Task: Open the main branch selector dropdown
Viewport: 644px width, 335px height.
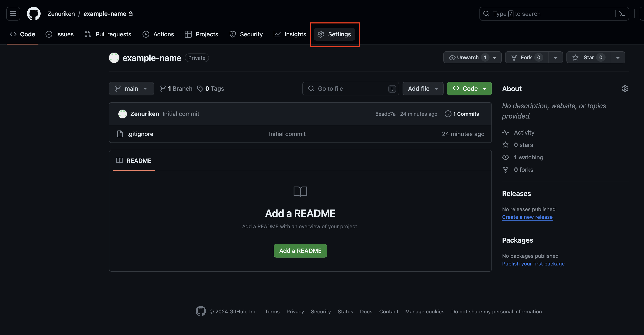Action: [131, 89]
